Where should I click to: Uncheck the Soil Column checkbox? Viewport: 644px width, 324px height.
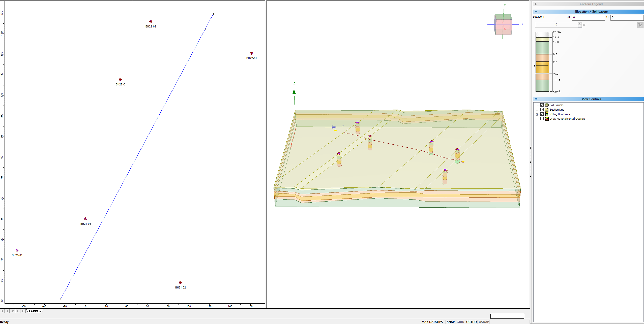542,105
